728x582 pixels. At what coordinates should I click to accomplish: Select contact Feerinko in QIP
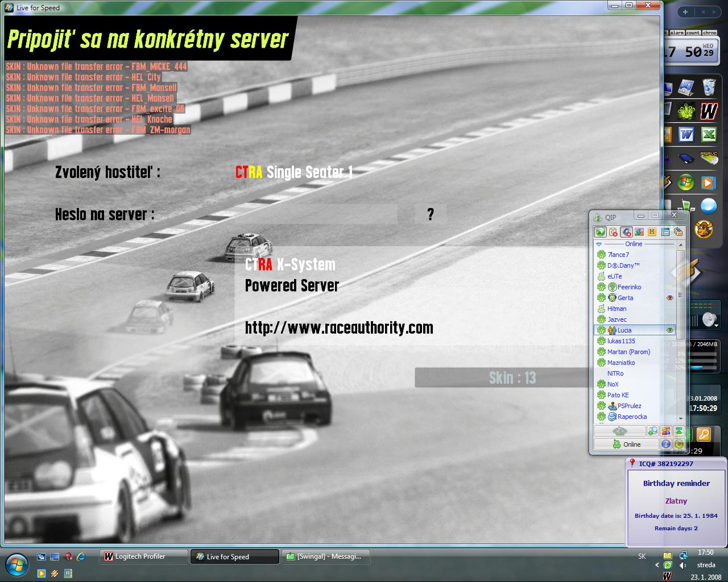pos(635,287)
